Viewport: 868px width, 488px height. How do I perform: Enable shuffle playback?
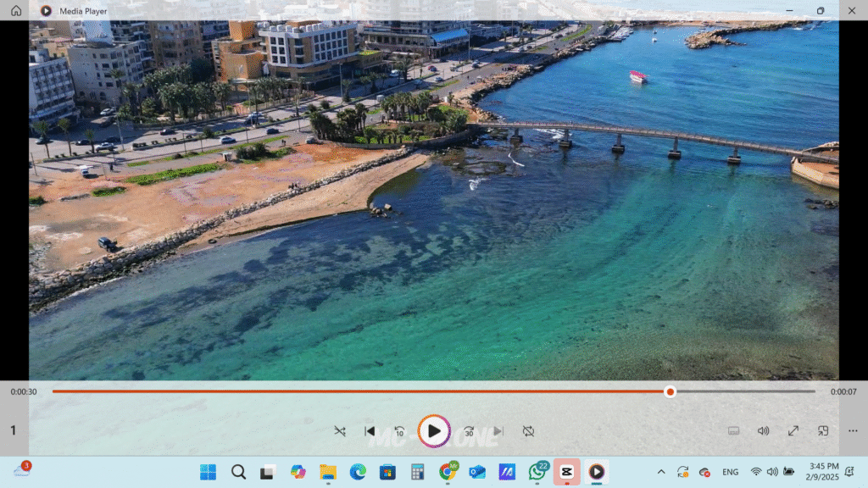tap(340, 430)
